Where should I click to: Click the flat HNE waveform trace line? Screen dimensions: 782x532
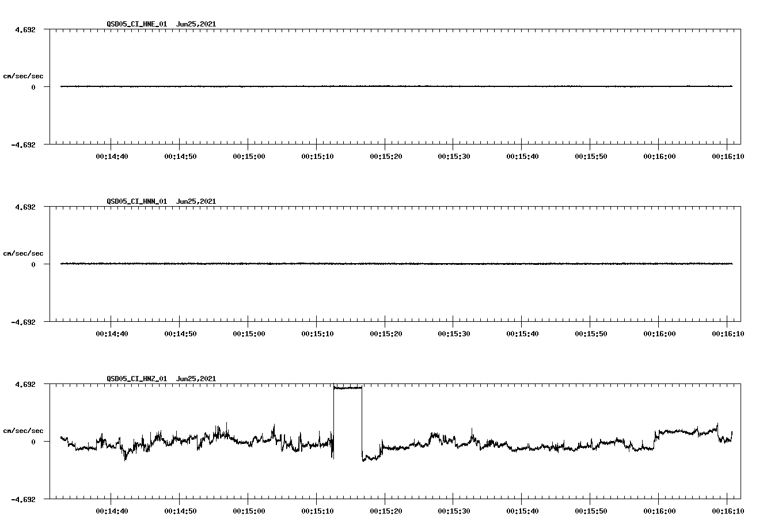coord(396,86)
